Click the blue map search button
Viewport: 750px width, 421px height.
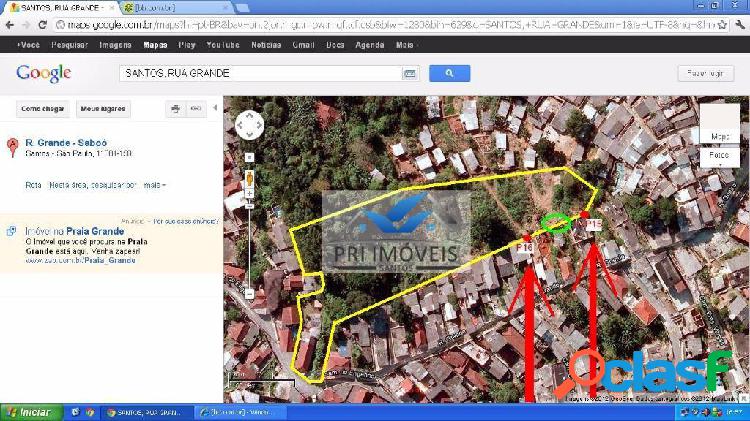pyautogui.click(x=449, y=73)
